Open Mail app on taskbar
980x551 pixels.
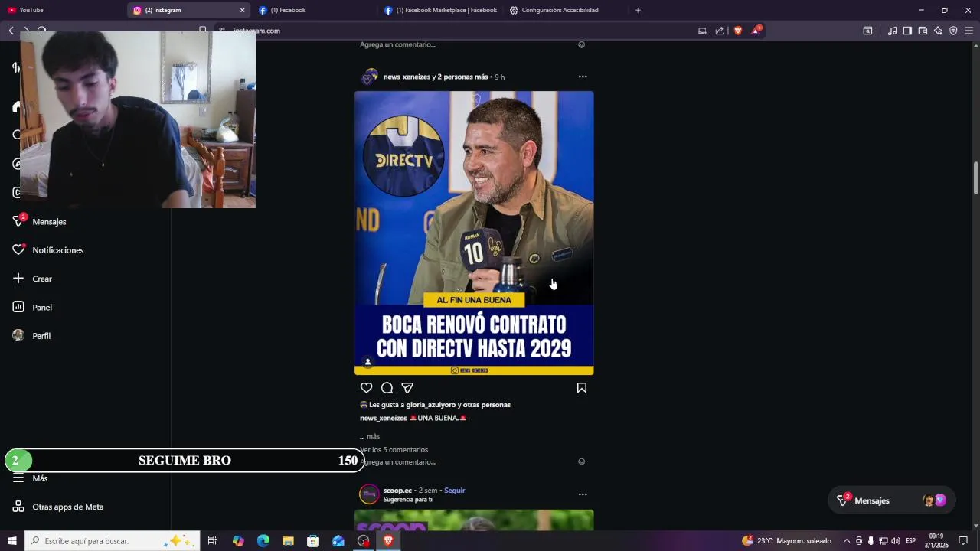click(x=338, y=541)
